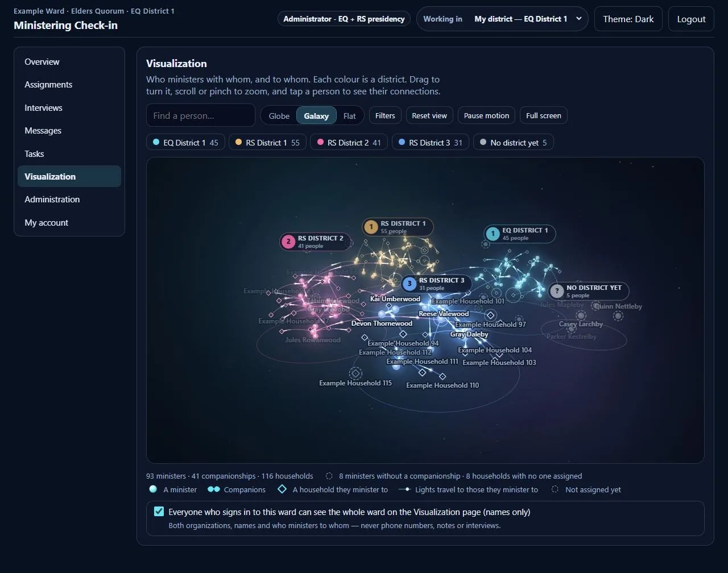The image size is (728, 573).
Task: Go to My account in sidebar
Action: point(69,223)
